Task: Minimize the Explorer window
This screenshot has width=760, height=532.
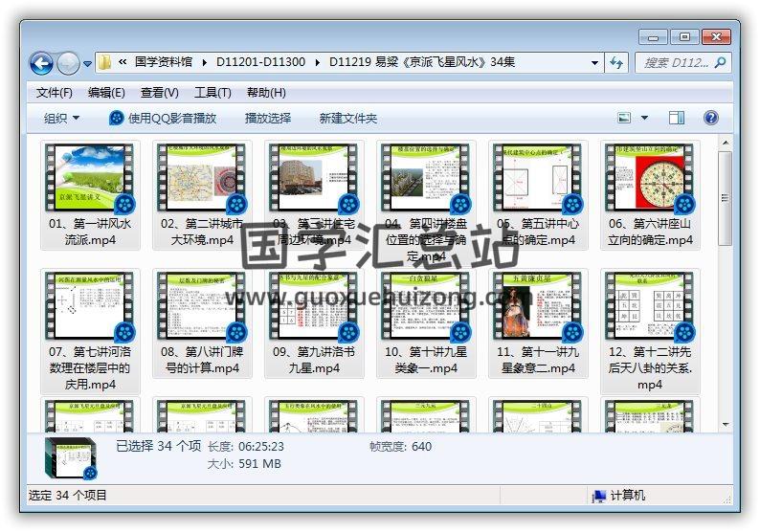Action: tap(653, 36)
